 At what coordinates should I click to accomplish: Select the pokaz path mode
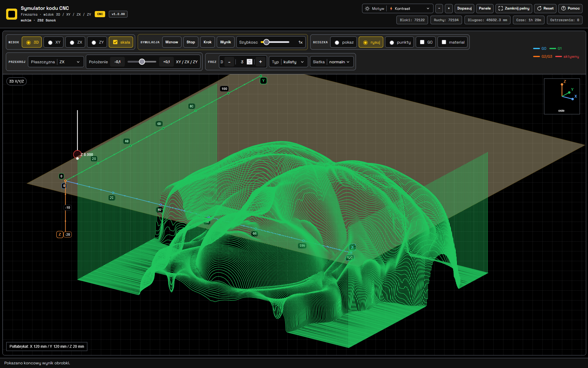(344, 42)
